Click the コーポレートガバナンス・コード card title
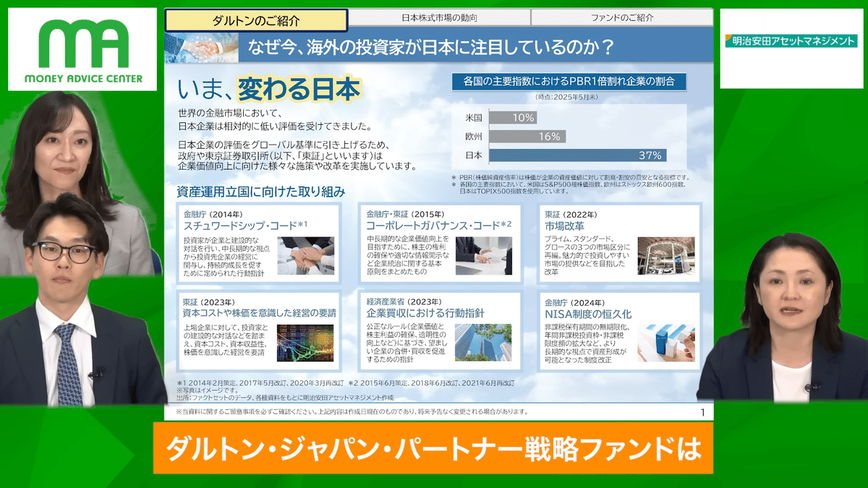868x488 pixels. (438, 226)
